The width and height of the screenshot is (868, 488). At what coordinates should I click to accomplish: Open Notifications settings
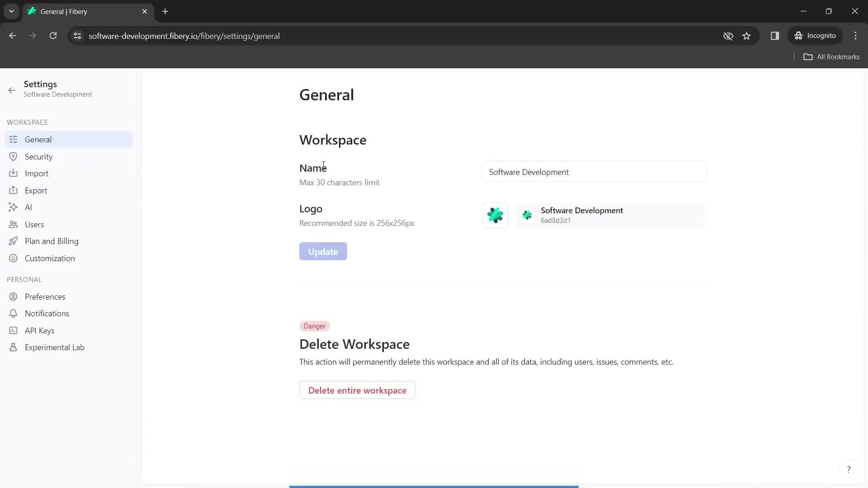point(68,314)
